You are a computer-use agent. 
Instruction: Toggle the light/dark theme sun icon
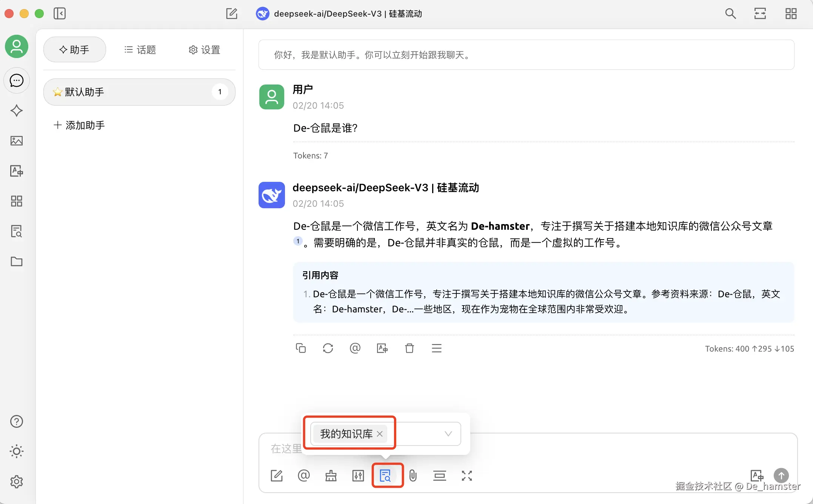coord(16,451)
